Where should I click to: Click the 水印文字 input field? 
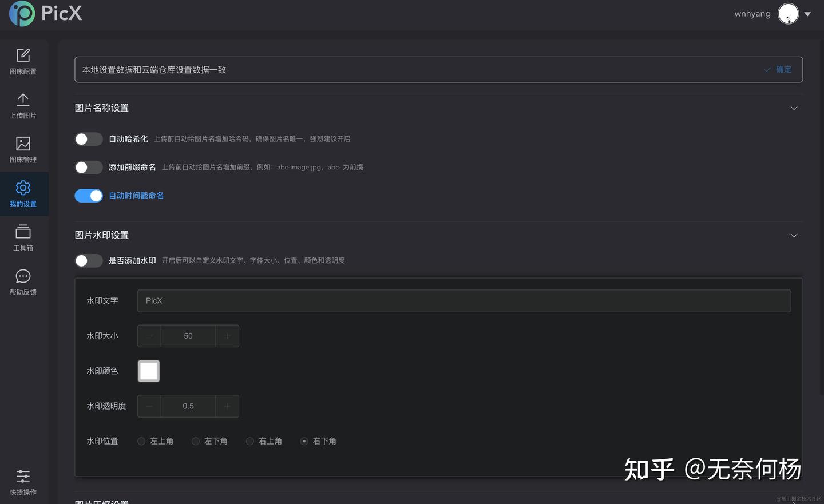click(x=463, y=300)
